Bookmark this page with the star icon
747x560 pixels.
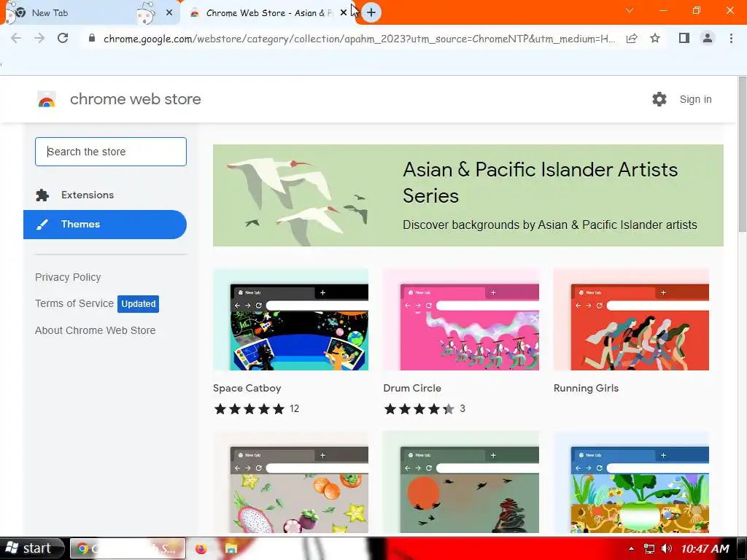pos(655,38)
